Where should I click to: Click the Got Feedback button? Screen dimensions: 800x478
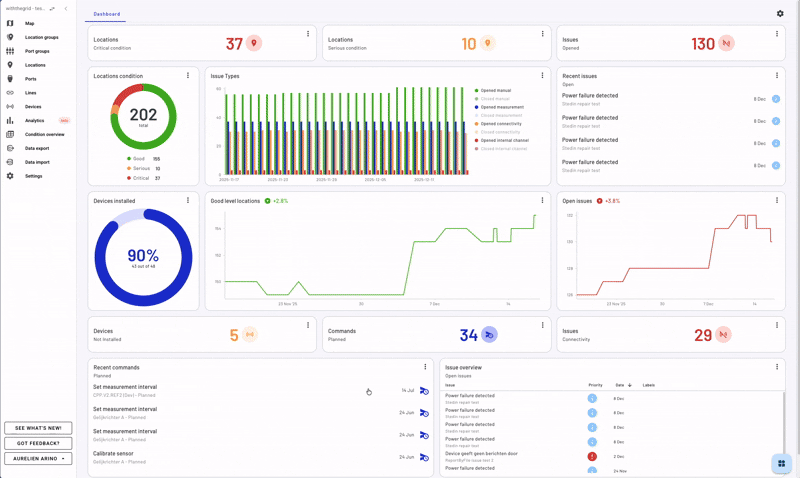38,443
